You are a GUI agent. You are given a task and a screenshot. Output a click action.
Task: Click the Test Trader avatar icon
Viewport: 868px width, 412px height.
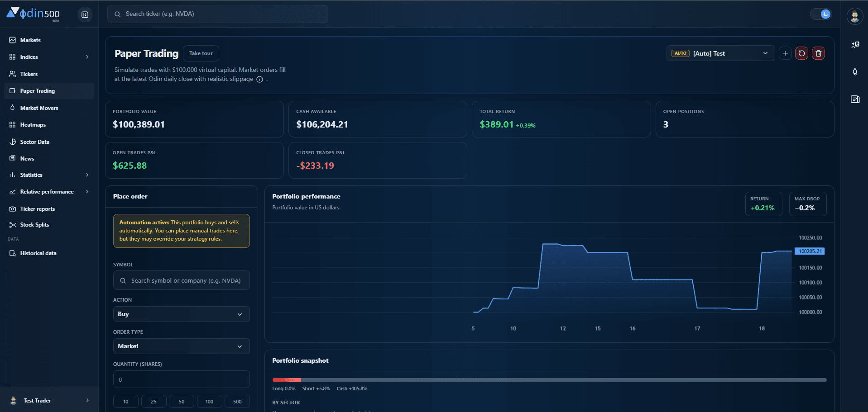(14, 401)
